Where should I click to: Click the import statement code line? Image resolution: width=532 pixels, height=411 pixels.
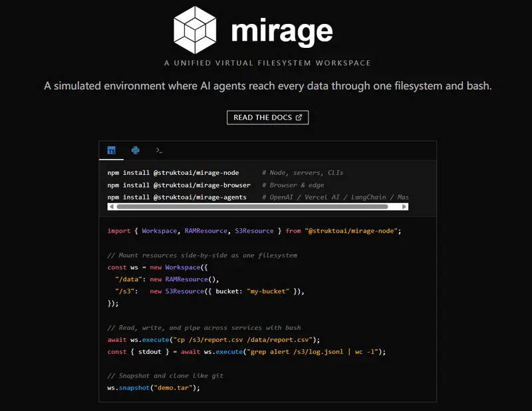(254, 231)
